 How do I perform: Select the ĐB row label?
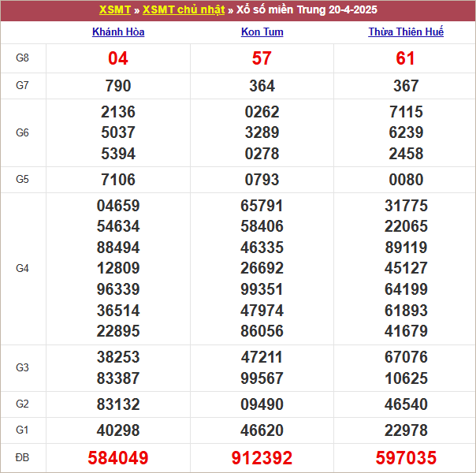click(23, 457)
